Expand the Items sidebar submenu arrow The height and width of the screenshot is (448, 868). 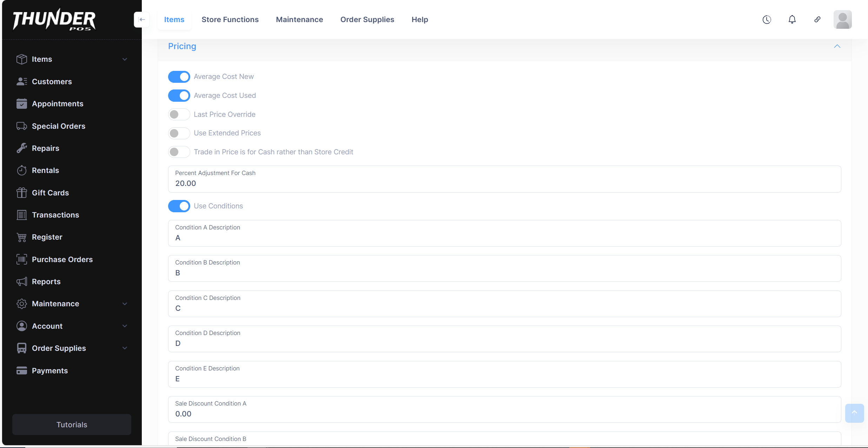tap(125, 59)
